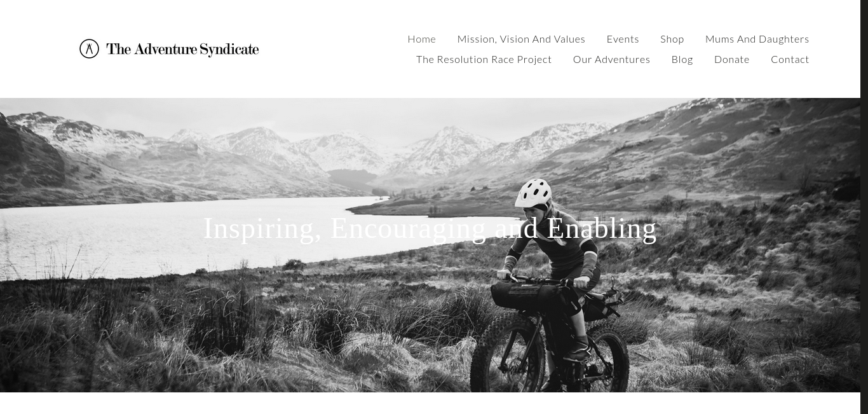Open Mission, Vision And Values page
This screenshot has height=414, width=868.
(x=521, y=39)
